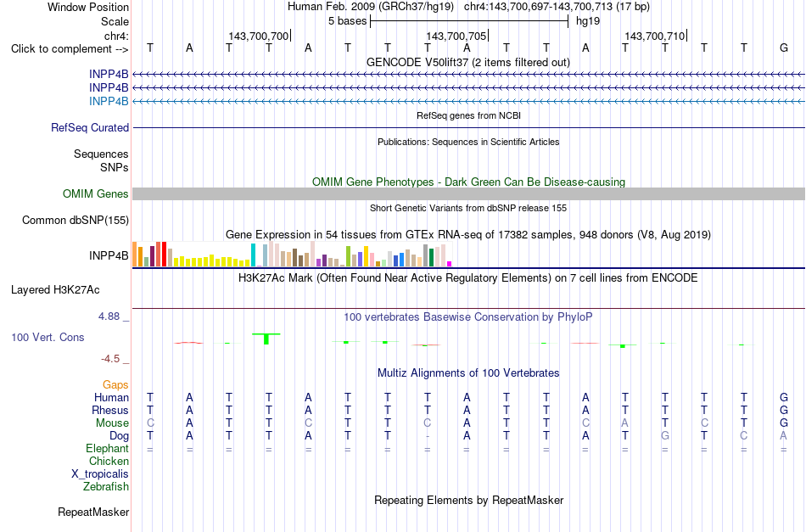
Task: Click the Window Position label
Action: pos(88,7)
